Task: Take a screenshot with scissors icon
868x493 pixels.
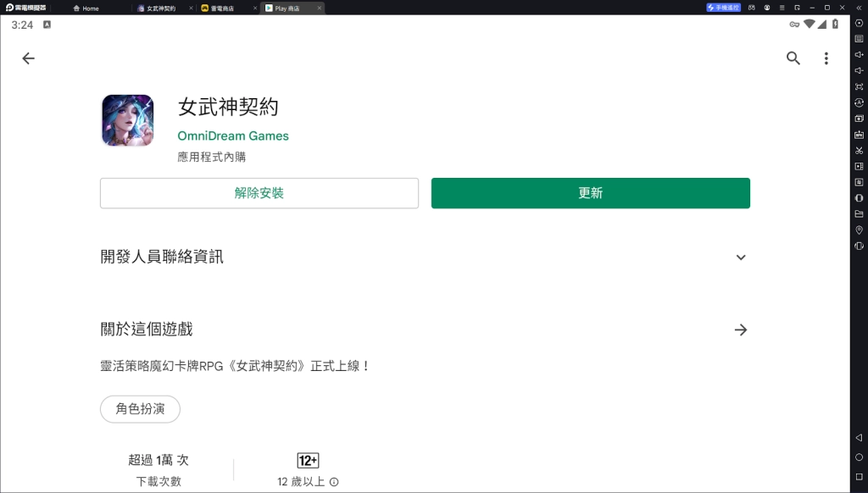Action: point(859,151)
